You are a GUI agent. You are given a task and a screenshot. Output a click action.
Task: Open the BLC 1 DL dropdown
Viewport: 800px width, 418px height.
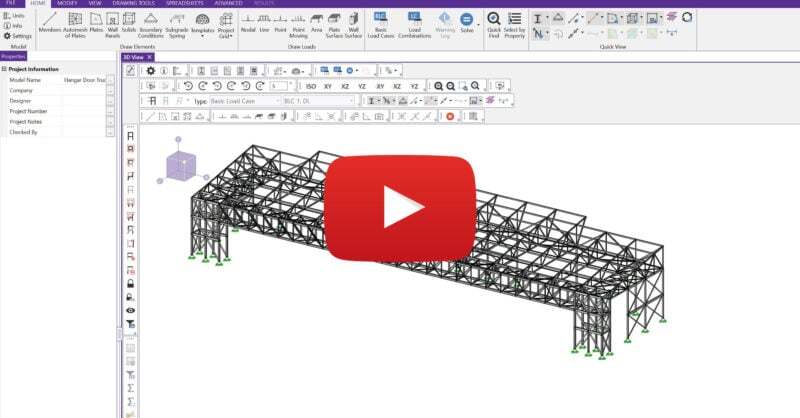click(x=320, y=101)
